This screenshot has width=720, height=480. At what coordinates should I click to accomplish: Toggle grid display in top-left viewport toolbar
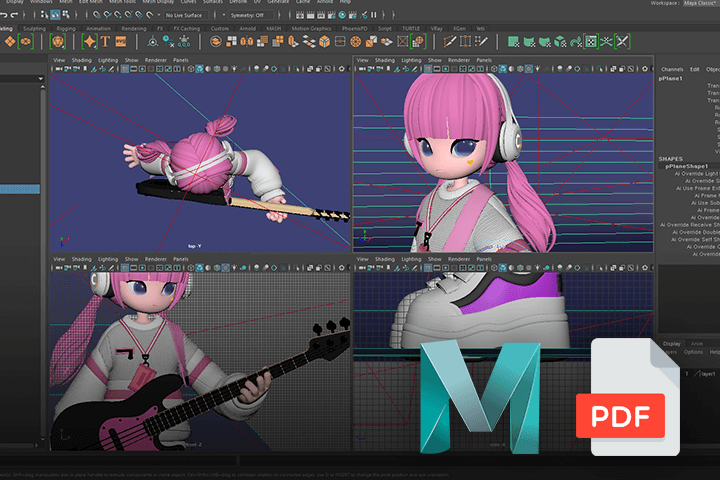pos(124,69)
